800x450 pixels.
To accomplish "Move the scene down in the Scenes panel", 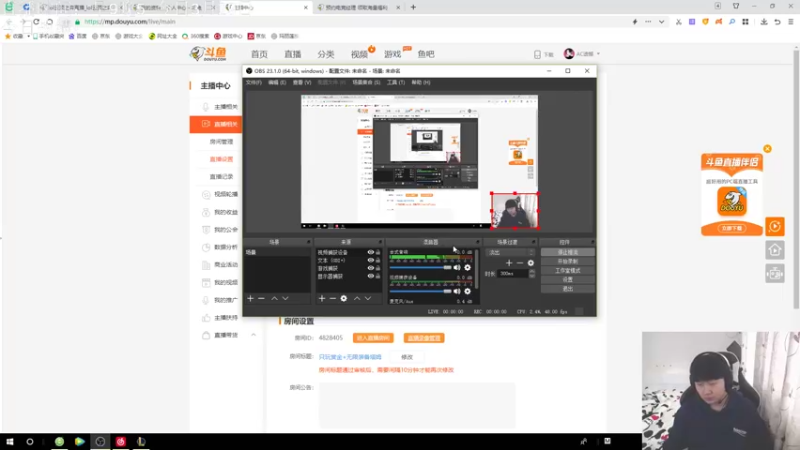I will click(285, 298).
